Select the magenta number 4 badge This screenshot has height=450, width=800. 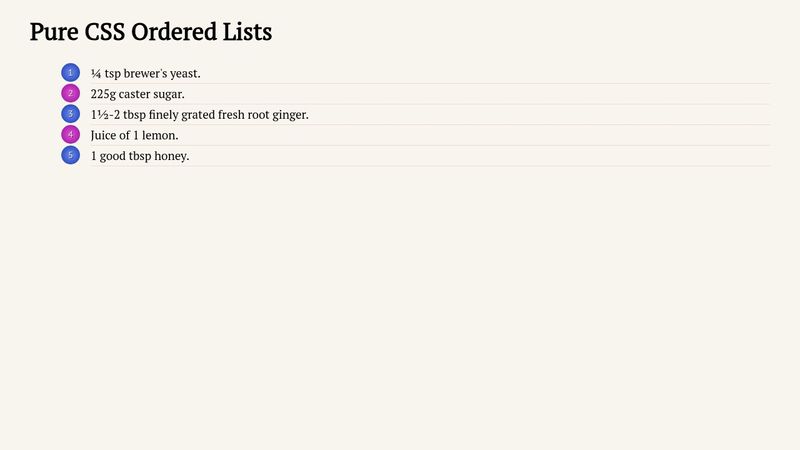(70, 135)
